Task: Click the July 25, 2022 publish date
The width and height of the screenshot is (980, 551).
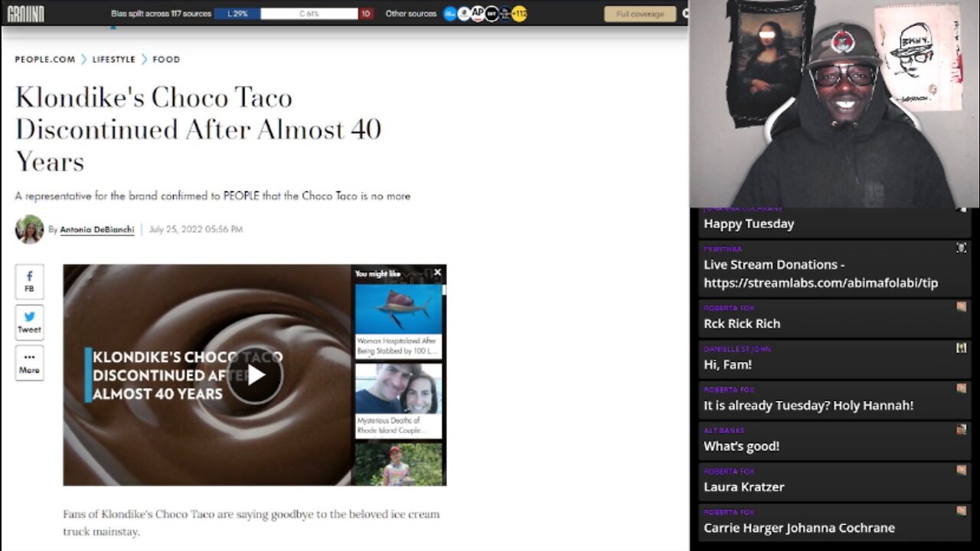Action: pos(195,230)
